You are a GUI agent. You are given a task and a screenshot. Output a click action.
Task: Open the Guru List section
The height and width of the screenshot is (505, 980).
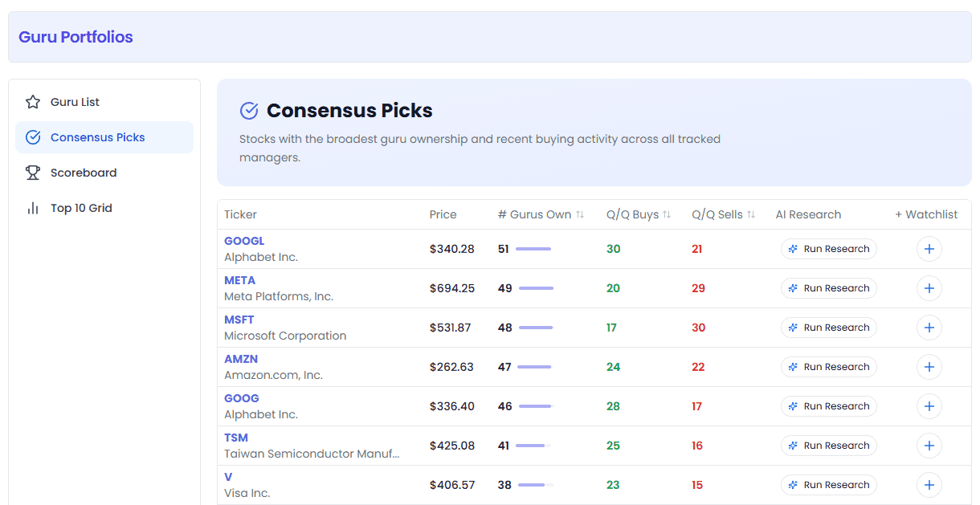[104, 102]
